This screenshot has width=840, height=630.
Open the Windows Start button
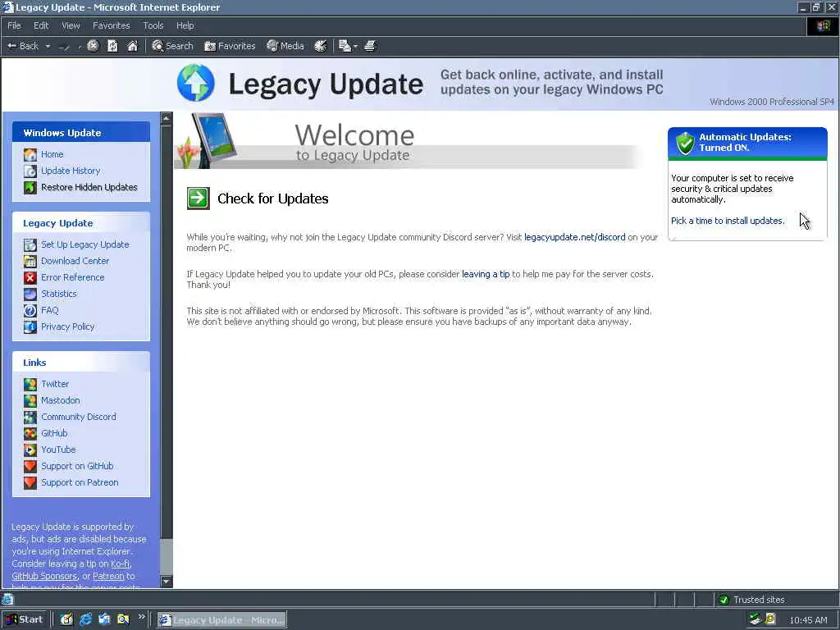pyautogui.click(x=25, y=619)
